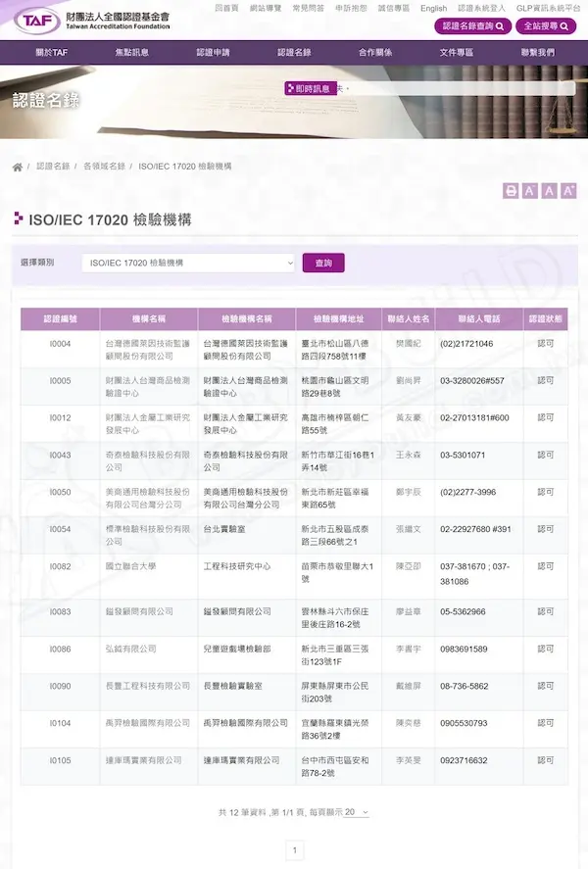
Task: Open the 認證申請 menu
Action: click(x=213, y=53)
